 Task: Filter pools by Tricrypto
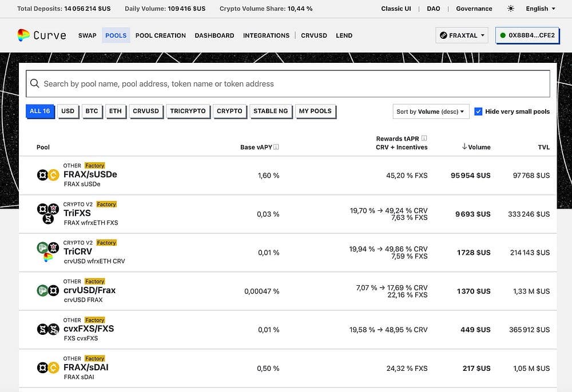pyautogui.click(x=188, y=111)
